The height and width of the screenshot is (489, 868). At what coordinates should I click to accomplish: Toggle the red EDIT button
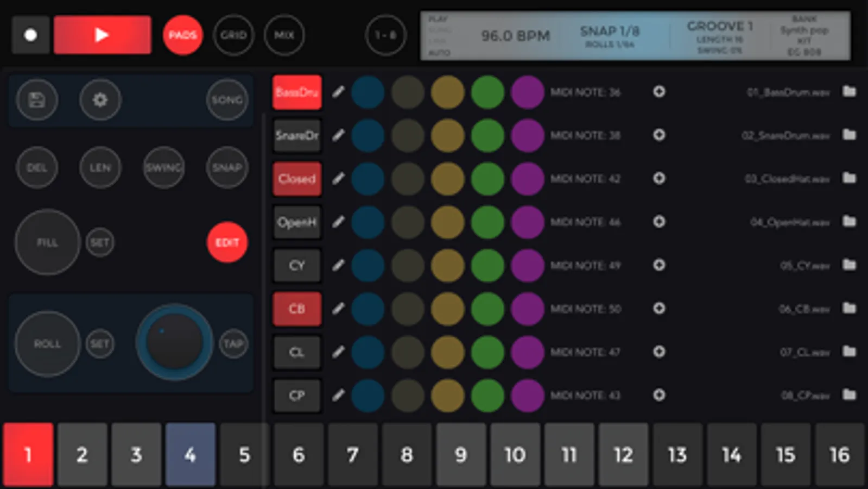pos(227,242)
